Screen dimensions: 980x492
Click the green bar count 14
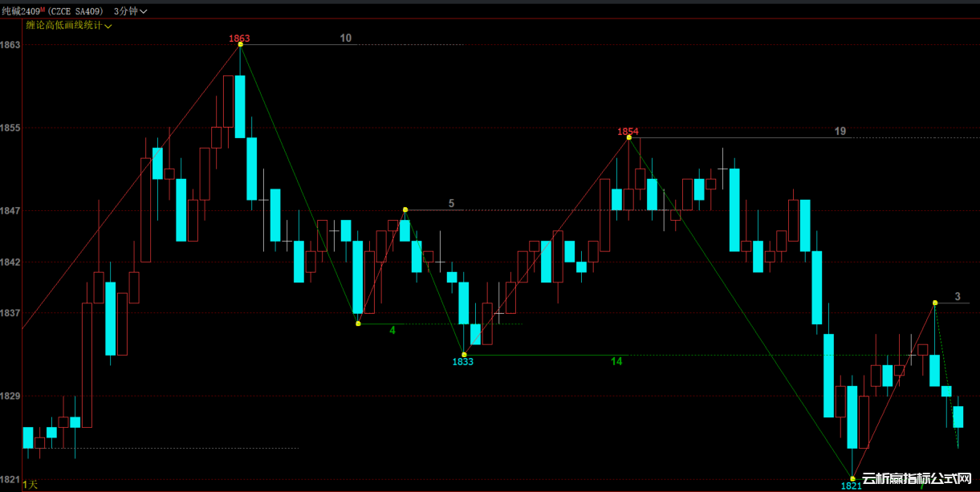coord(616,362)
